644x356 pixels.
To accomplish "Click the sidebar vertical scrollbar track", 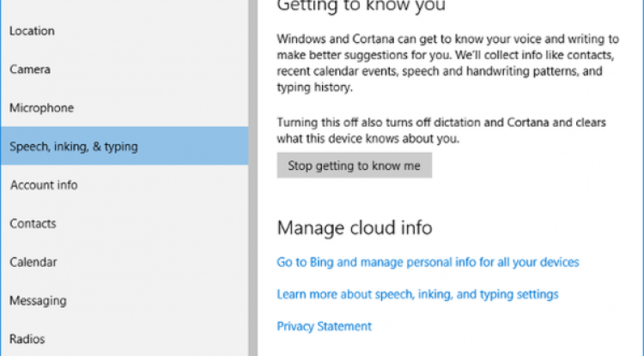I will (x=253, y=178).
